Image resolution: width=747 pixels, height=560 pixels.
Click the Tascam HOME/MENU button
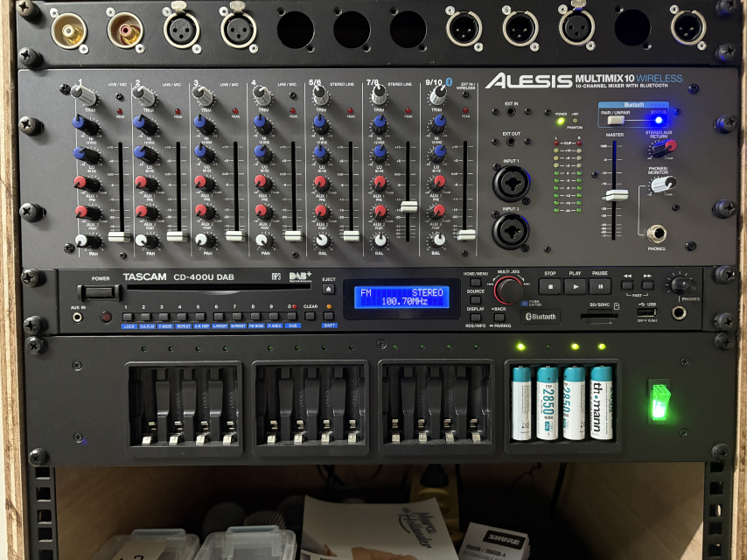pyautogui.click(x=476, y=283)
